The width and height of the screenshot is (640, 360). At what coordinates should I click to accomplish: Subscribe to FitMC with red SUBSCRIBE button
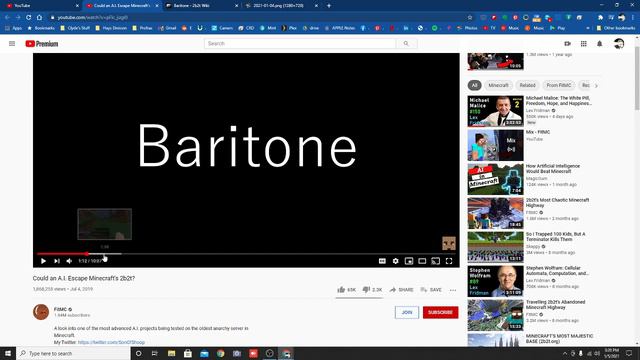pyautogui.click(x=440, y=312)
